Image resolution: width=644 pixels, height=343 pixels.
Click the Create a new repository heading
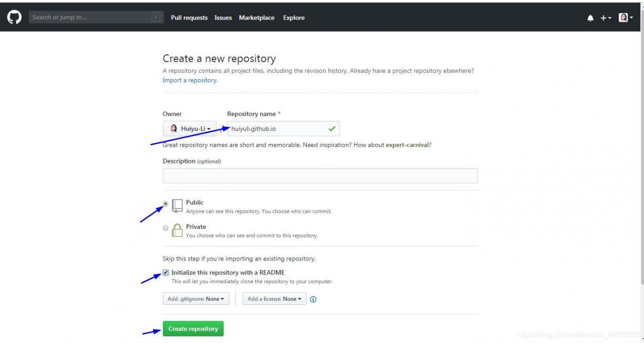click(x=219, y=59)
